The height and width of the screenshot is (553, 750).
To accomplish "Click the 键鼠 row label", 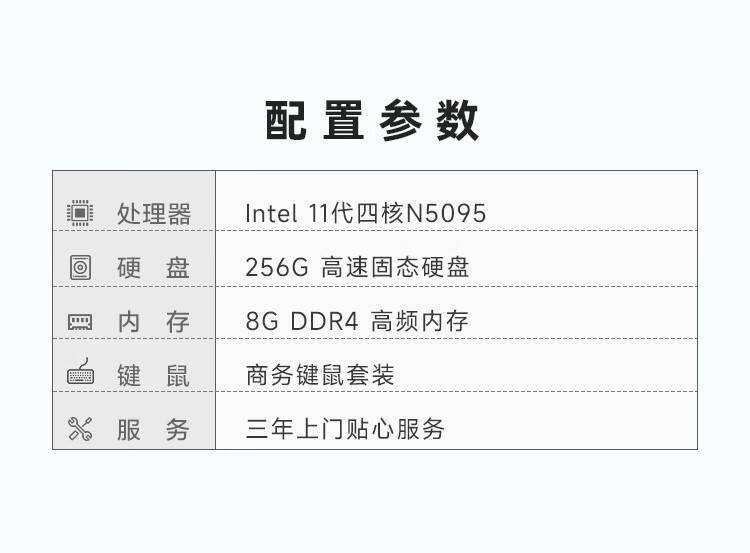I will coord(153,376).
